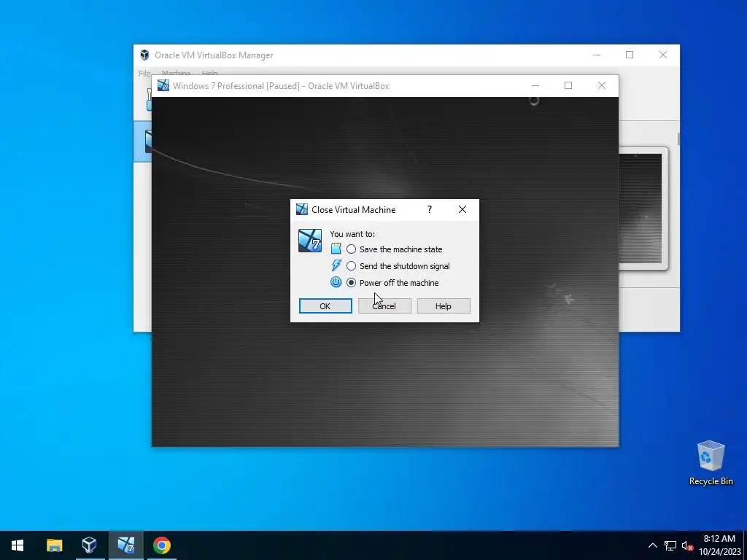Screen dimensions: 747x560
Task: Open Help from the dialog buttons
Action: tap(444, 306)
